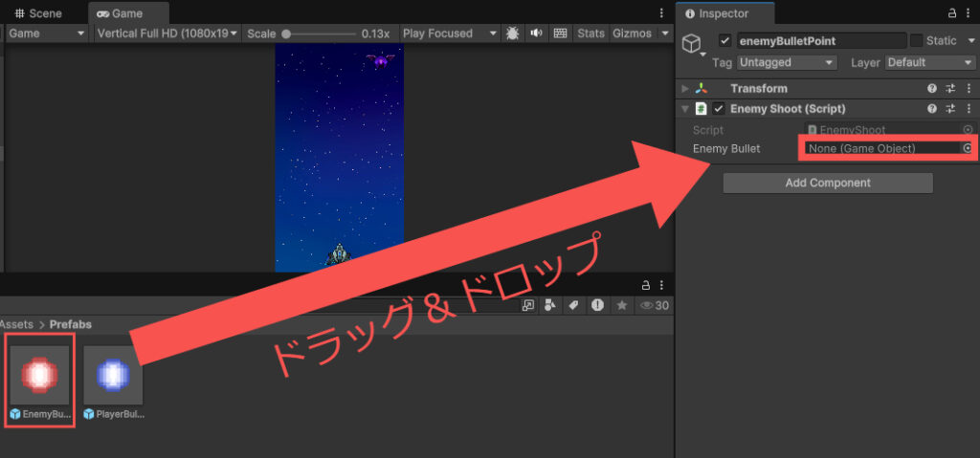Open the object picker for Enemy Bullet field

point(967,148)
